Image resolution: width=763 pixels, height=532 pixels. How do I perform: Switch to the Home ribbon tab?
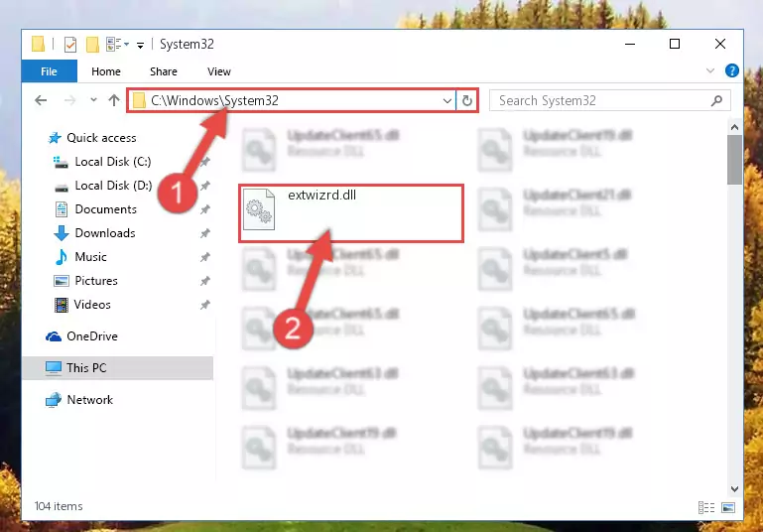coord(105,71)
